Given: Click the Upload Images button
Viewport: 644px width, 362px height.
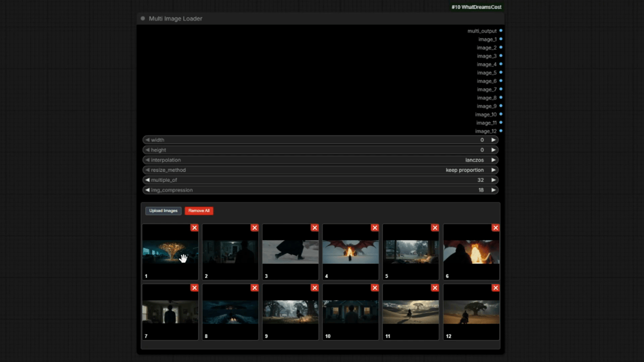Looking at the screenshot, I should click(163, 211).
